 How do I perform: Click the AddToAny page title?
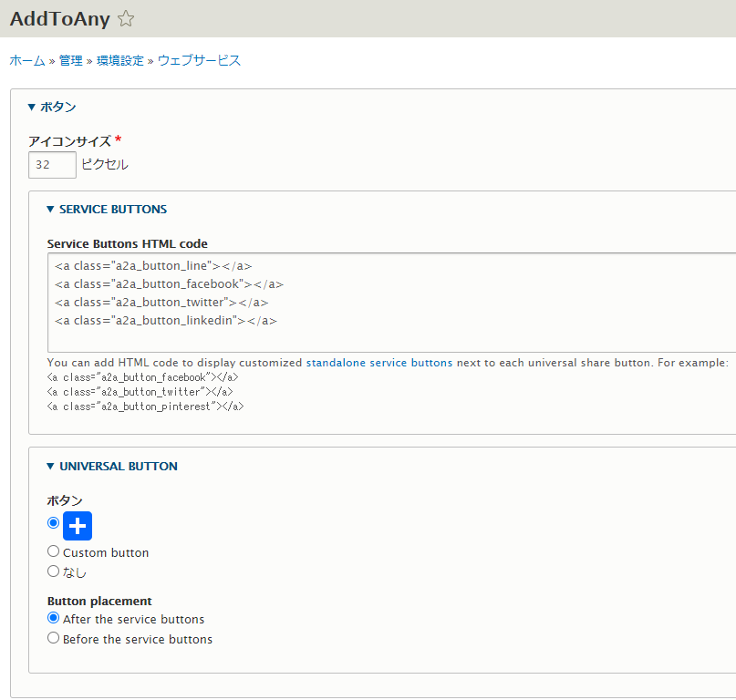click(60, 19)
